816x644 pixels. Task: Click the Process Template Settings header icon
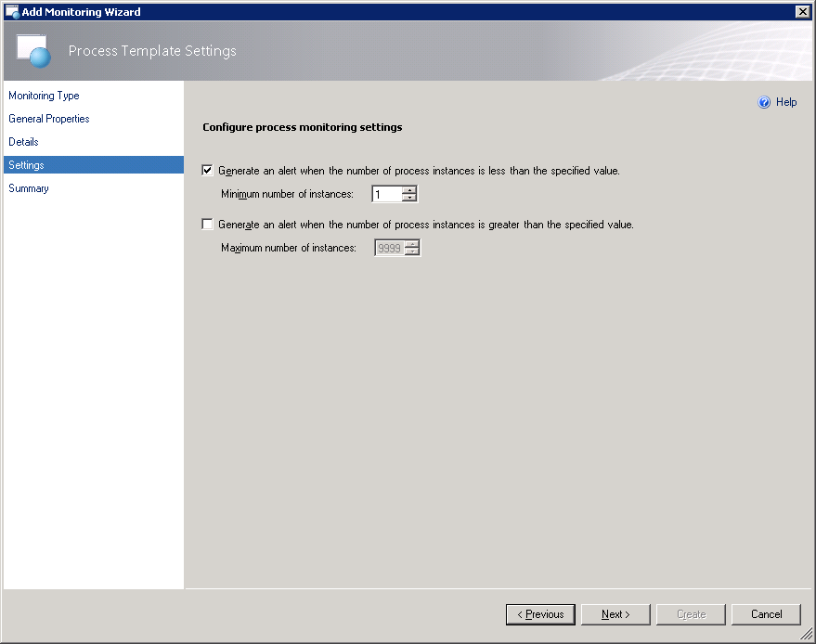pyautogui.click(x=34, y=51)
